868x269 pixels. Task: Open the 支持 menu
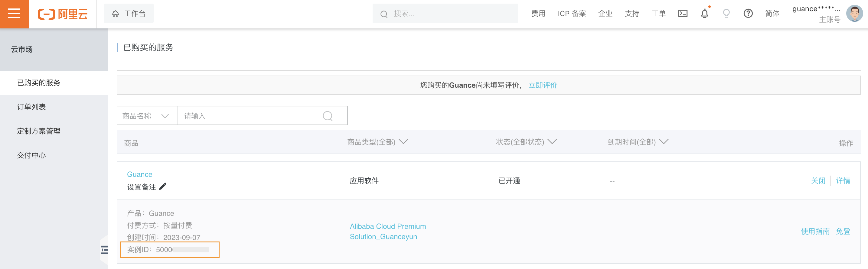[x=632, y=14]
